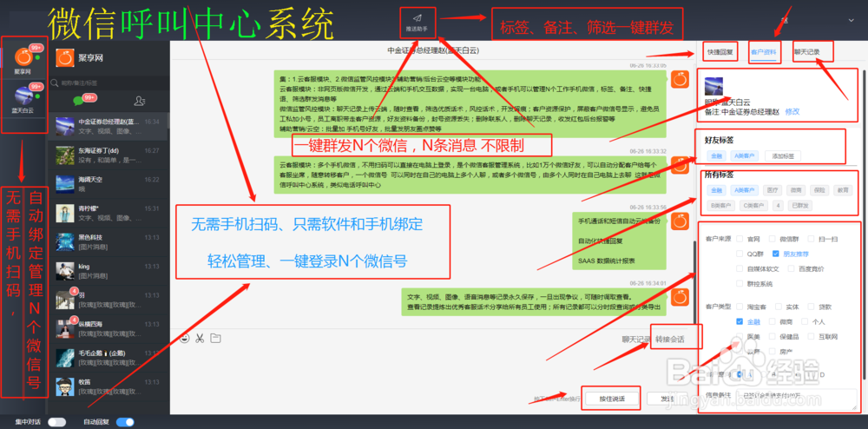This screenshot has width=868, height=429.
Task: Uncheck the 金融 customer type checkbox
Action: 740,321
